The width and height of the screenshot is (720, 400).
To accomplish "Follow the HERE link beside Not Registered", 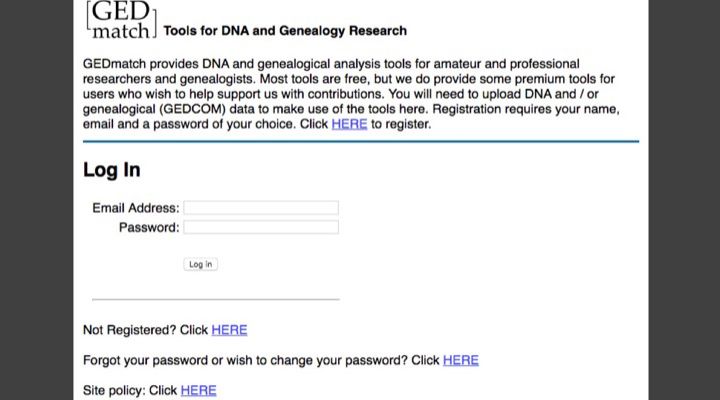I will (229, 330).
